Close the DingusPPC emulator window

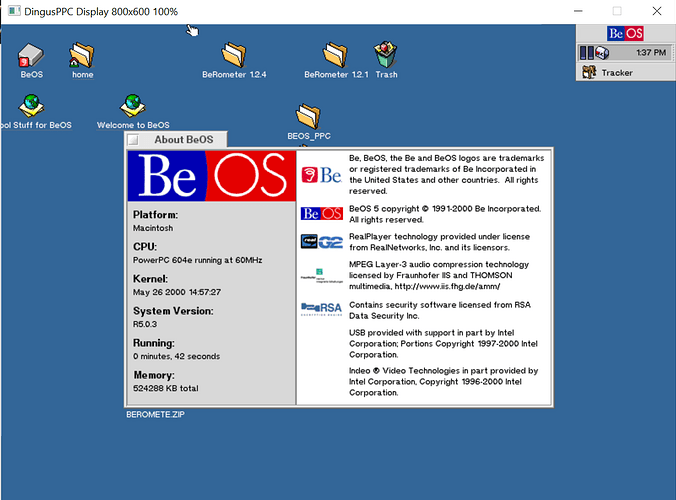pos(657,11)
